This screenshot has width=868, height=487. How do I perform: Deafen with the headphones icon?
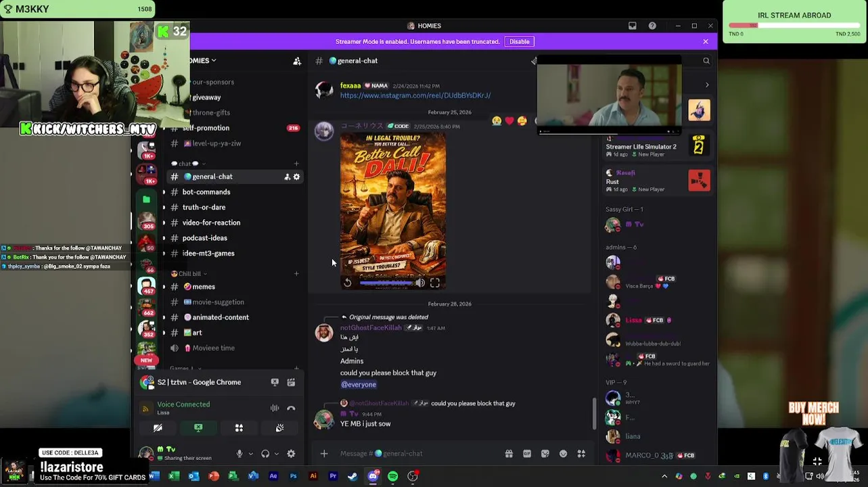265,454
